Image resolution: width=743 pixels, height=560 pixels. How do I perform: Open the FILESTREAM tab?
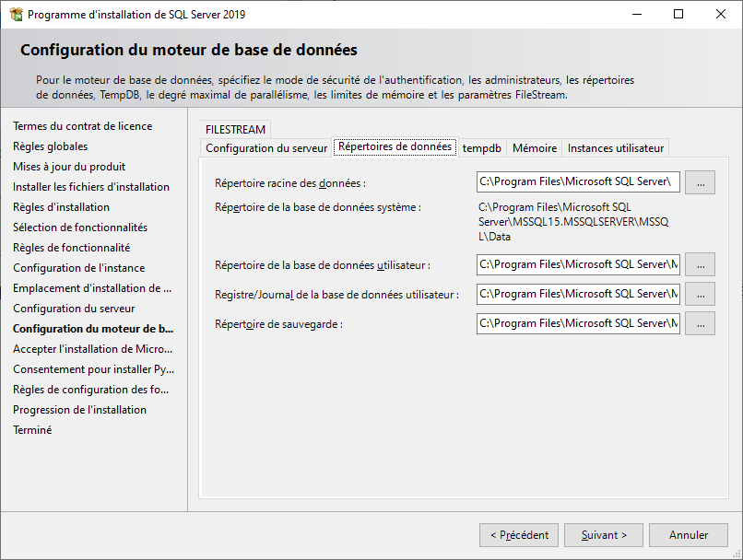[x=235, y=129]
